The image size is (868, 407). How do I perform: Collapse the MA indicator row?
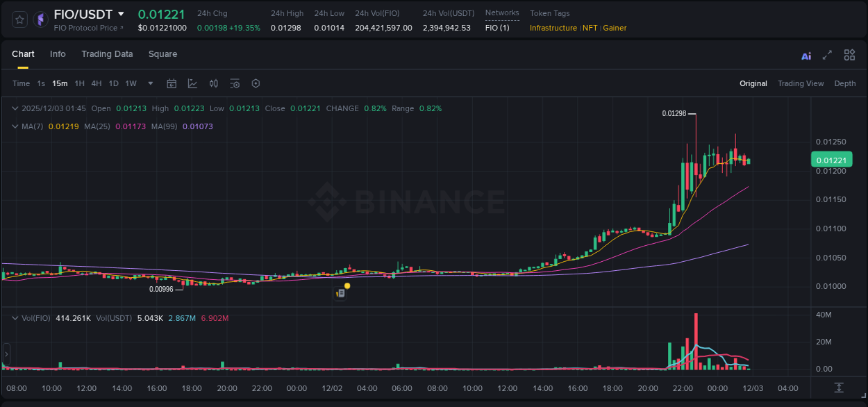15,126
